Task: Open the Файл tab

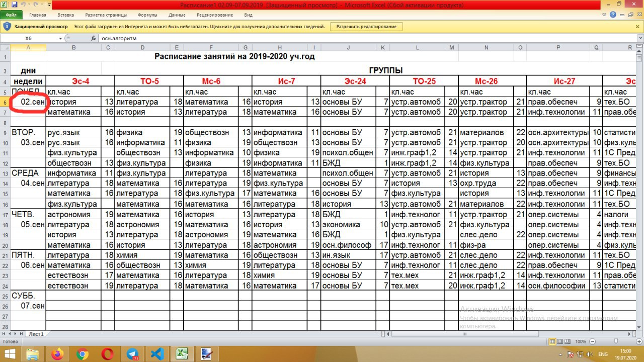Action: click(x=11, y=15)
